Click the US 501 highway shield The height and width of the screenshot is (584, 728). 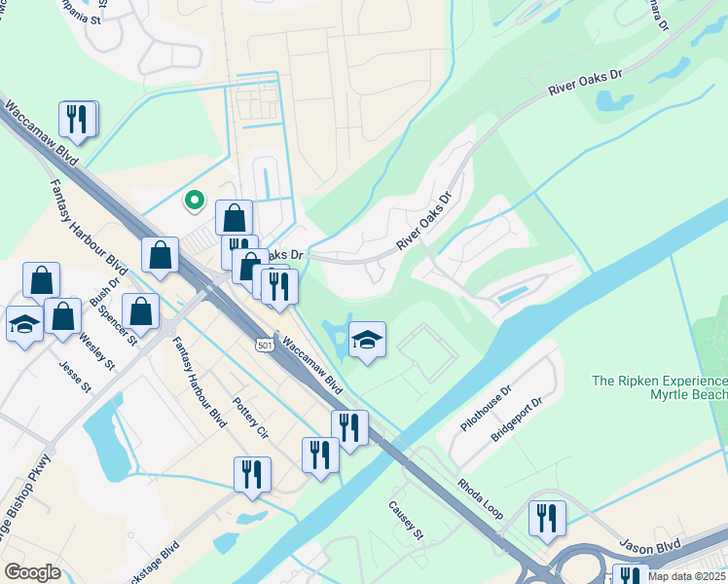264,345
